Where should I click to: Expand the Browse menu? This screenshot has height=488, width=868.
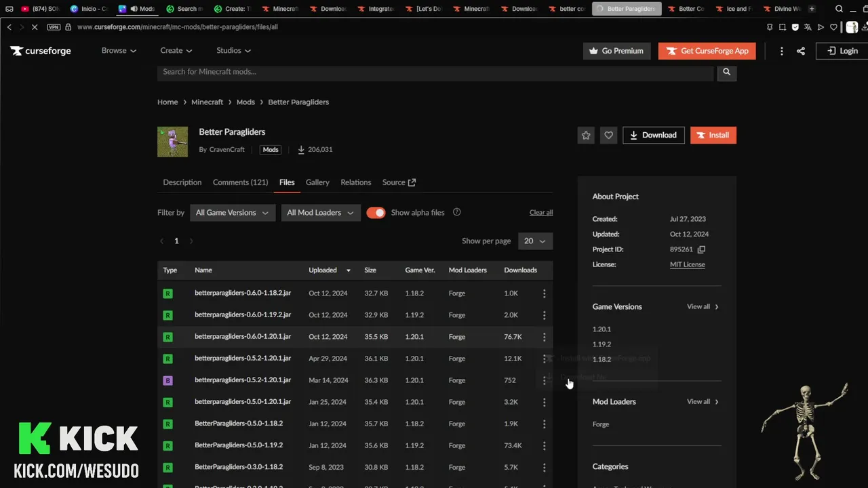(119, 51)
